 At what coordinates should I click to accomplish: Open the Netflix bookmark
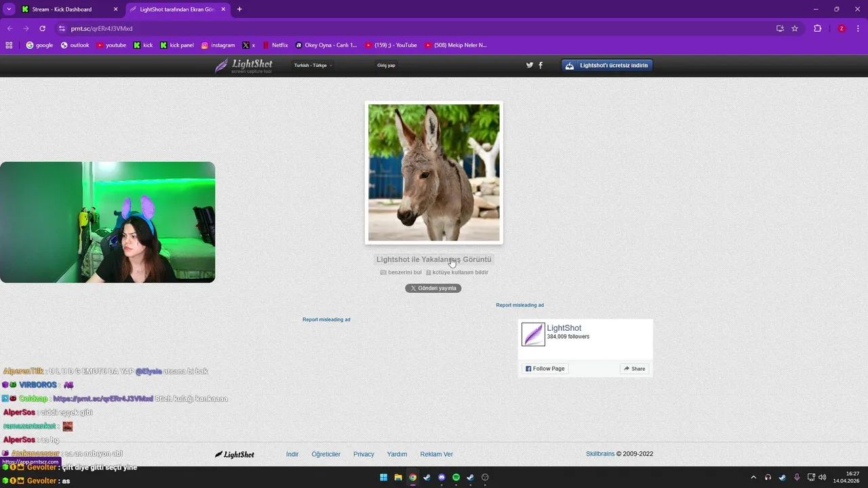coord(275,45)
